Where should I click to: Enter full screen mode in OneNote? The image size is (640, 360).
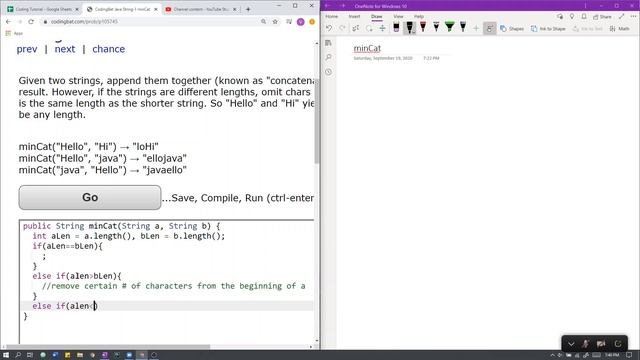[622, 16]
